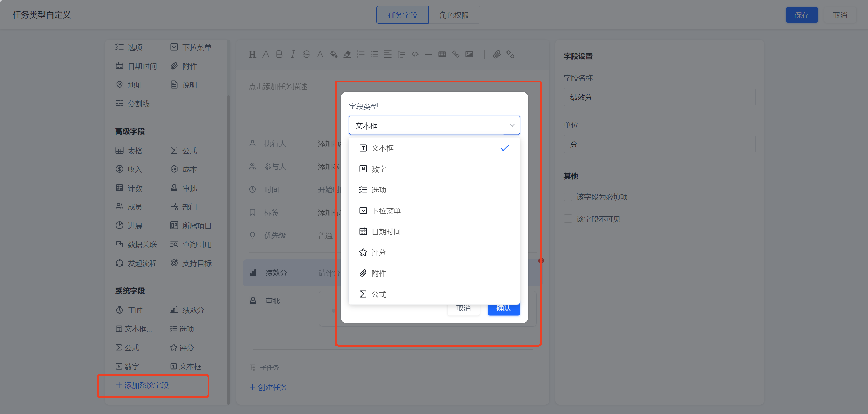Viewport: 868px width, 414px height.
Task: Add the 数据关联 data link field
Action: coord(136,244)
